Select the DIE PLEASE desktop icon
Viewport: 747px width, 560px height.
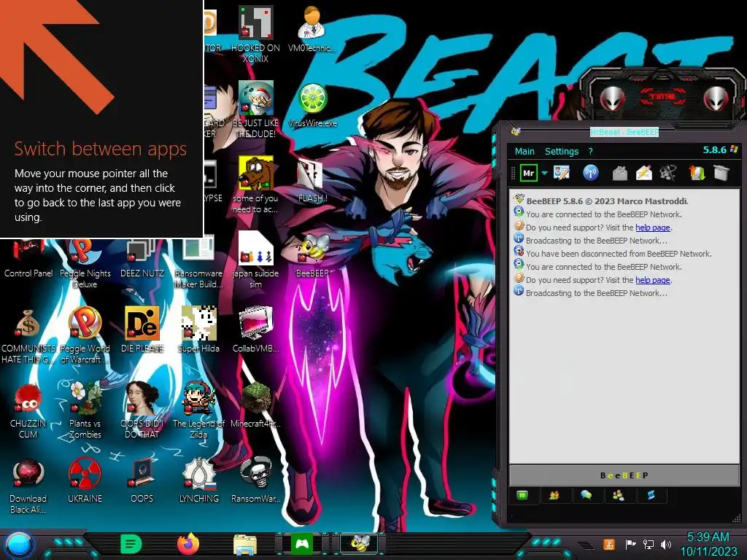pyautogui.click(x=142, y=330)
